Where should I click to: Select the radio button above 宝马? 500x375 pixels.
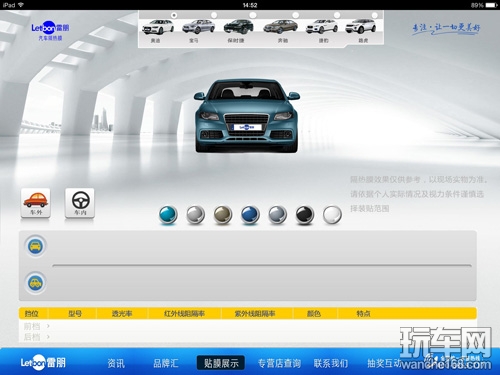214,15
